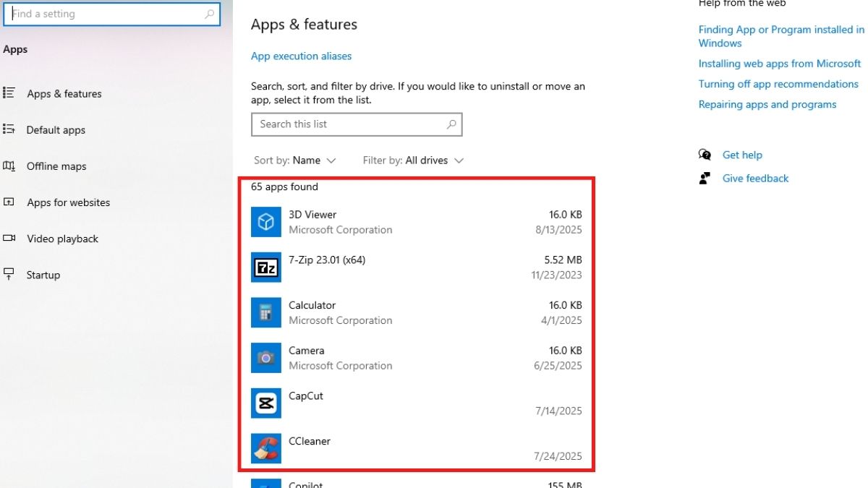Click the 7-Zip app icon
The image size is (868, 488).
click(266, 267)
